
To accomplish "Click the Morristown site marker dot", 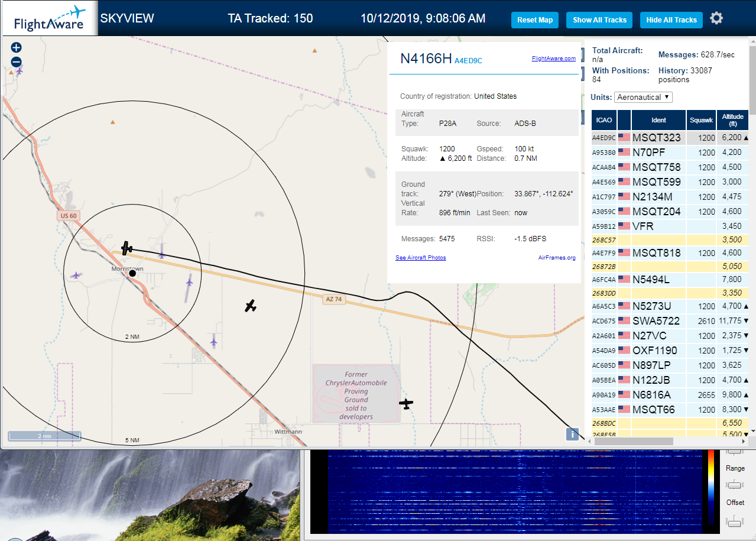I will [x=133, y=273].
